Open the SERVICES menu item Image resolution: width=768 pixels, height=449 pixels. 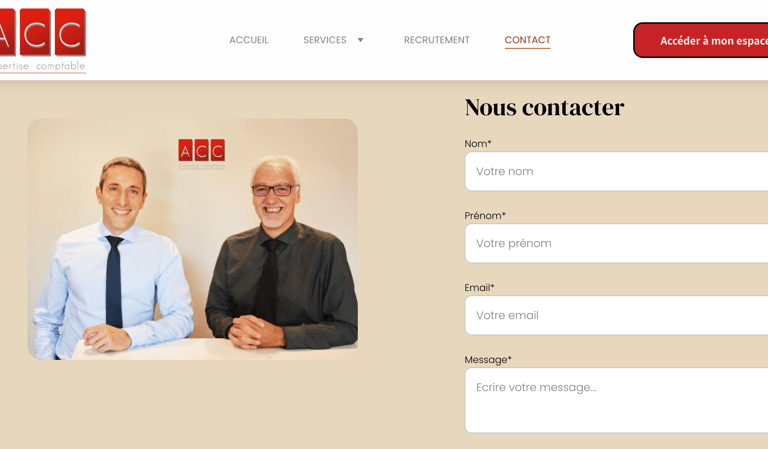(x=325, y=40)
